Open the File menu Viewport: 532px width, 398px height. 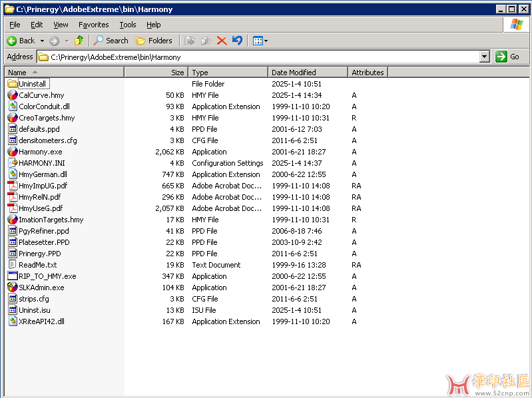point(15,25)
